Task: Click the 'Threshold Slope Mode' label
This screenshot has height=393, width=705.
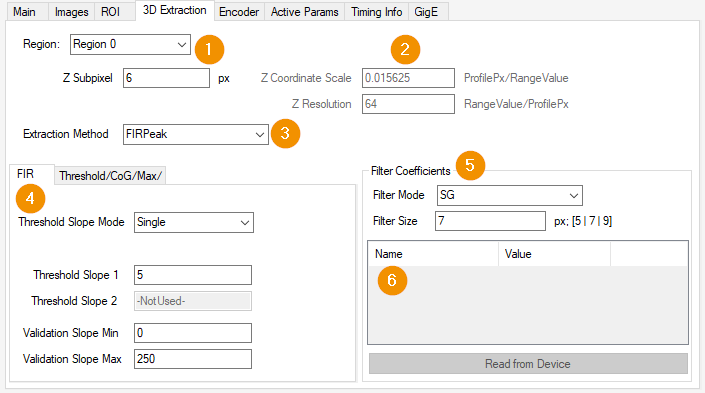Action: tap(71, 222)
